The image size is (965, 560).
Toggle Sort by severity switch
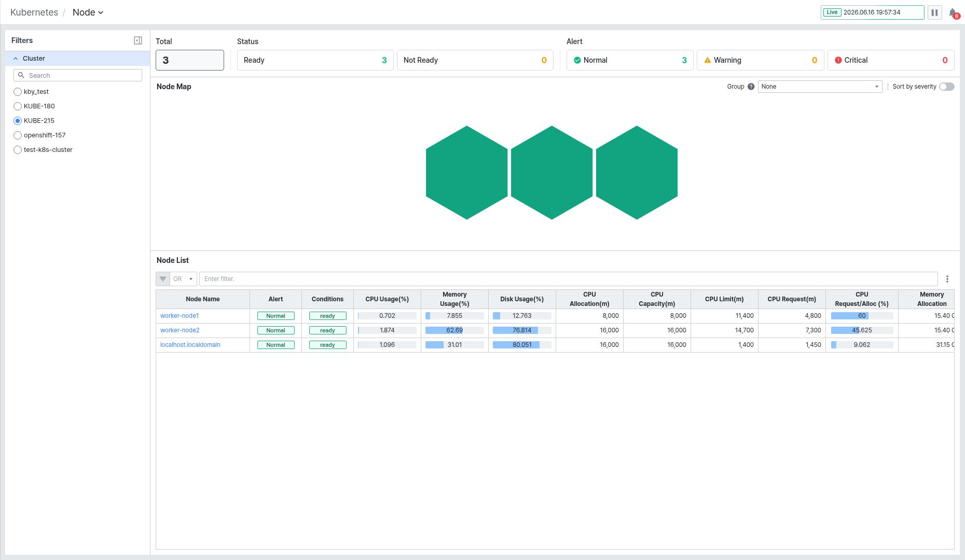(x=947, y=87)
